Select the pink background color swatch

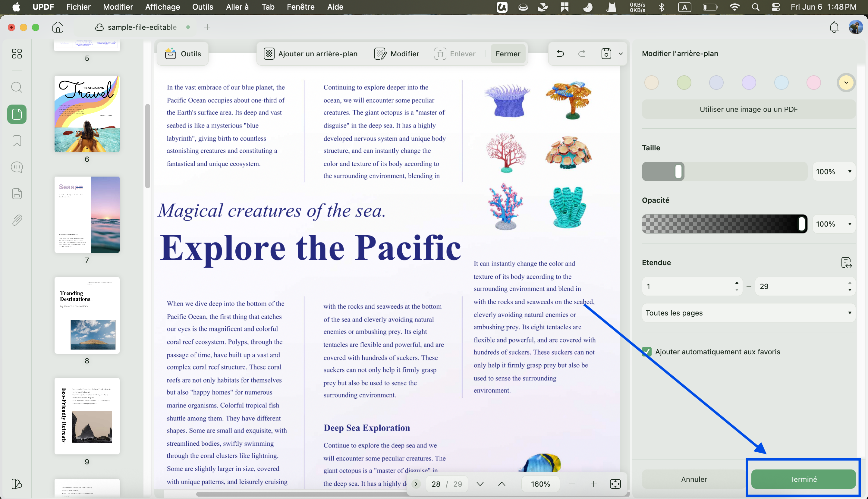click(x=813, y=83)
